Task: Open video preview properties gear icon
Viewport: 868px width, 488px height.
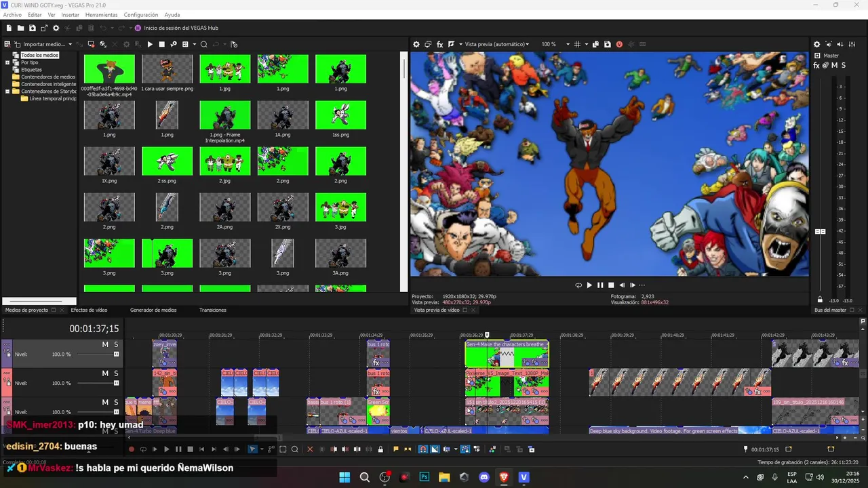Action: pos(416,44)
